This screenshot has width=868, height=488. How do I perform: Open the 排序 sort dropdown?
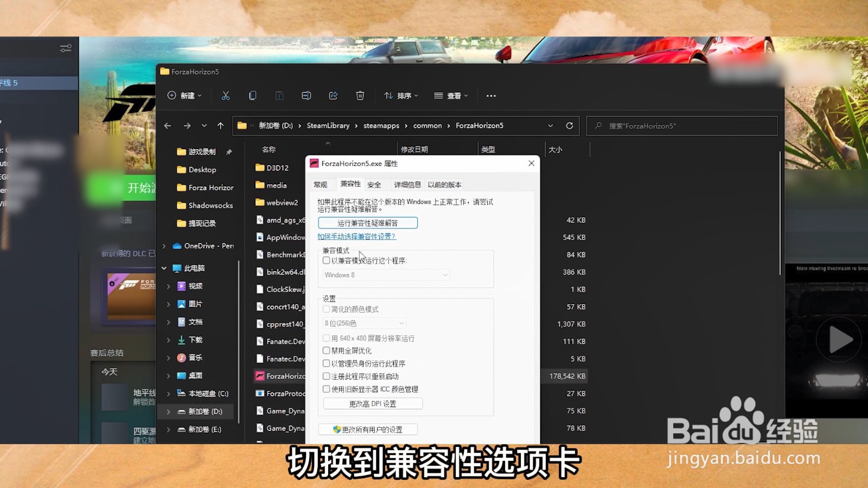401,95
